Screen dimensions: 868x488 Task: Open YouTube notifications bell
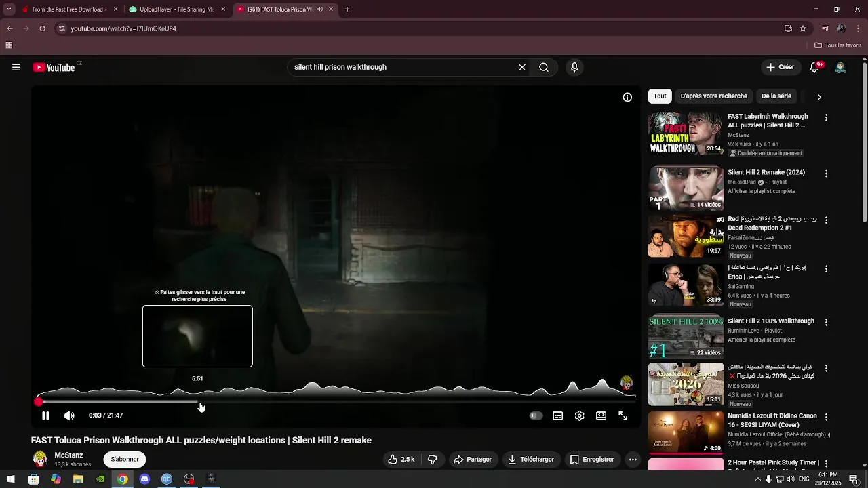815,67
